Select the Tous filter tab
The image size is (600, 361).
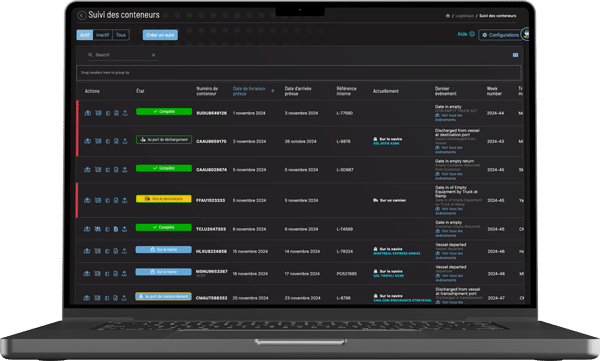point(121,35)
